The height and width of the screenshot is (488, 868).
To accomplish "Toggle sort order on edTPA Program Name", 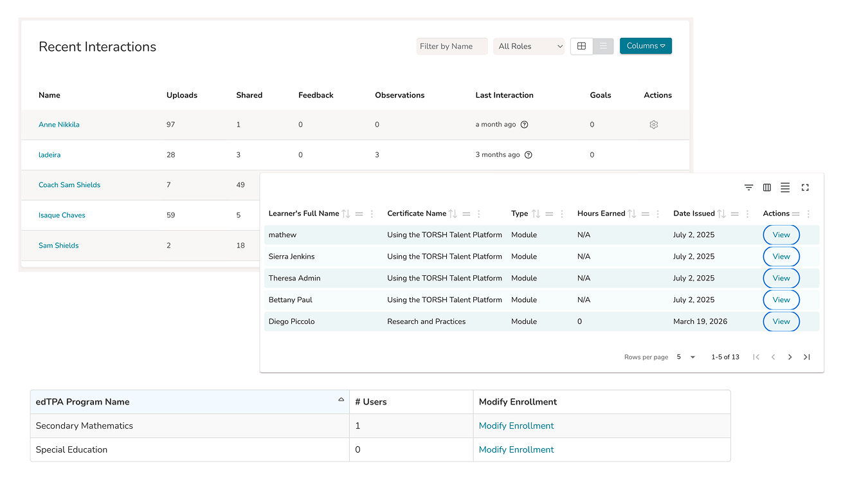I will pyautogui.click(x=341, y=400).
